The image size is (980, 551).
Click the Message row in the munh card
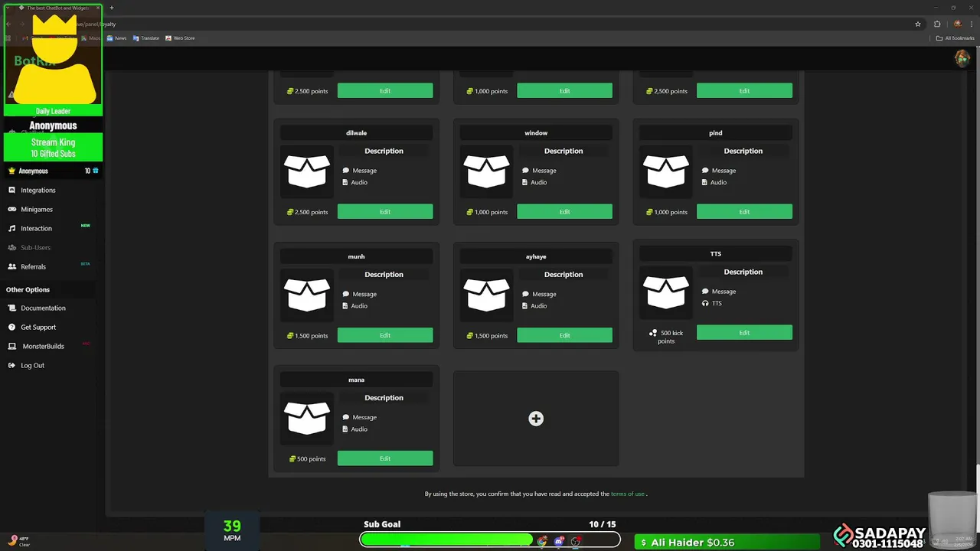359,294
